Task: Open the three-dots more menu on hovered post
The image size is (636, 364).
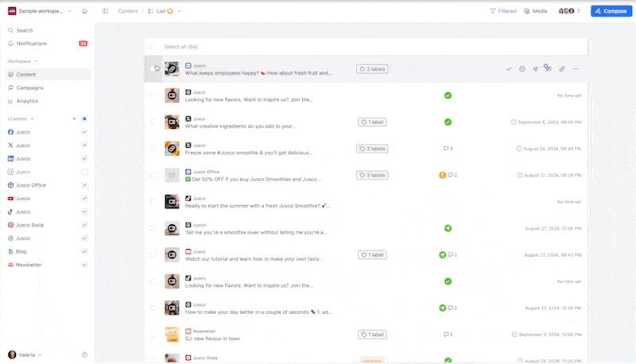Action: pos(576,69)
